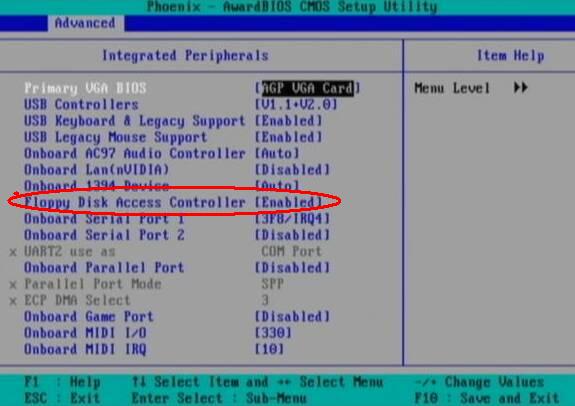The width and height of the screenshot is (575, 406).
Task: Click the greyed-out ECP DMA Select label
Action: point(77,300)
